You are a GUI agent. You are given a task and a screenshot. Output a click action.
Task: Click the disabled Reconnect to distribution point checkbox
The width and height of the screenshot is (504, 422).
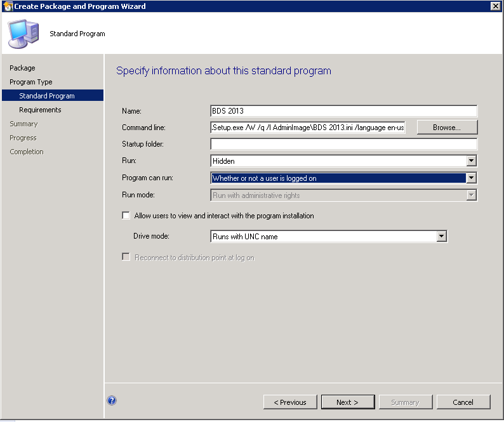click(x=126, y=257)
